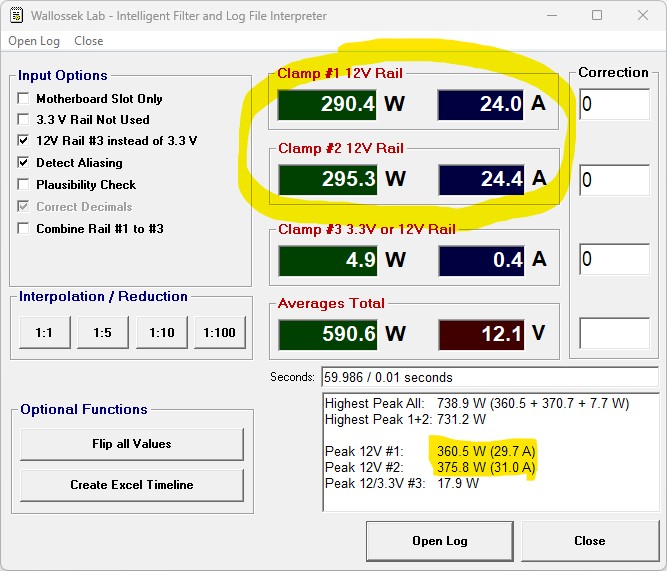Image resolution: width=667 pixels, height=571 pixels.
Task: Click the Clamp #3 4.9 W readout
Action: (x=328, y=260)
